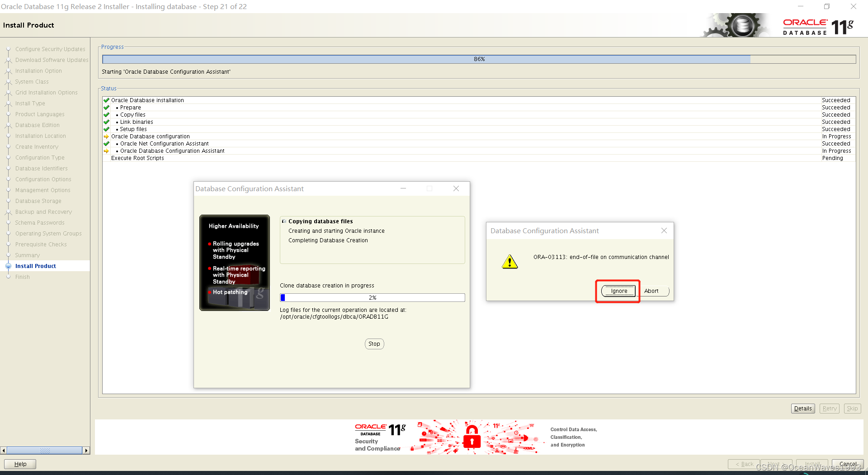The image size is (868, 475).
Task: Select Product Languages step
Action: click(x=40, y=114)
